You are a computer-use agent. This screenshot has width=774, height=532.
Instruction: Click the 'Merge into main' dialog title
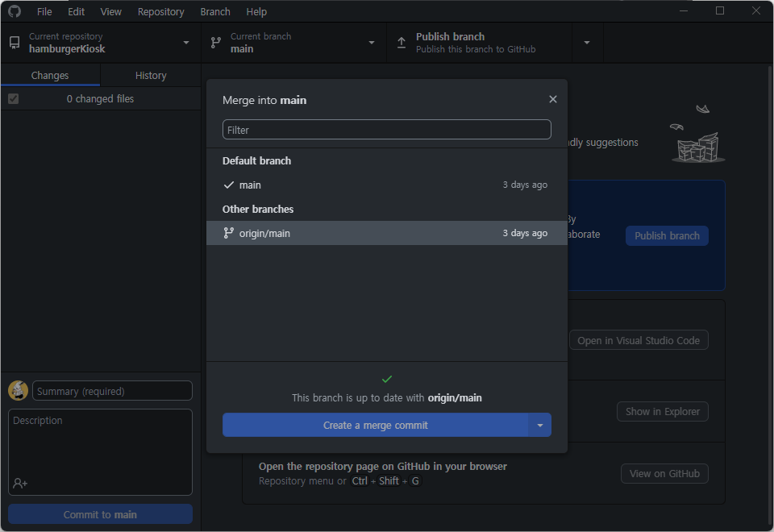point(264,100)
